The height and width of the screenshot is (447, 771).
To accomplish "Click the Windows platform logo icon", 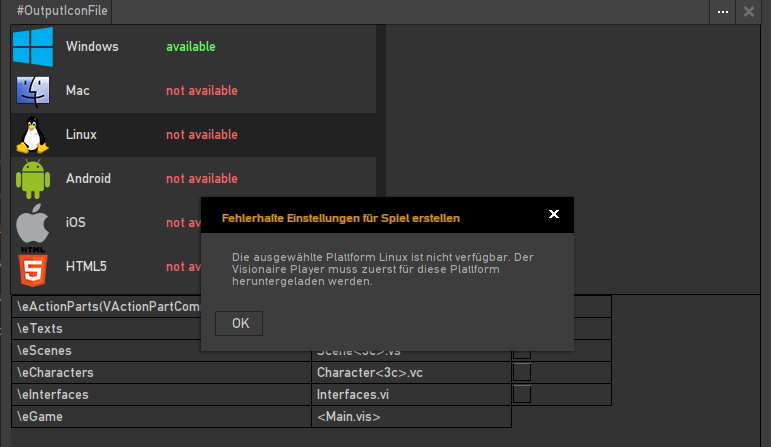I will tap(33, 47).
